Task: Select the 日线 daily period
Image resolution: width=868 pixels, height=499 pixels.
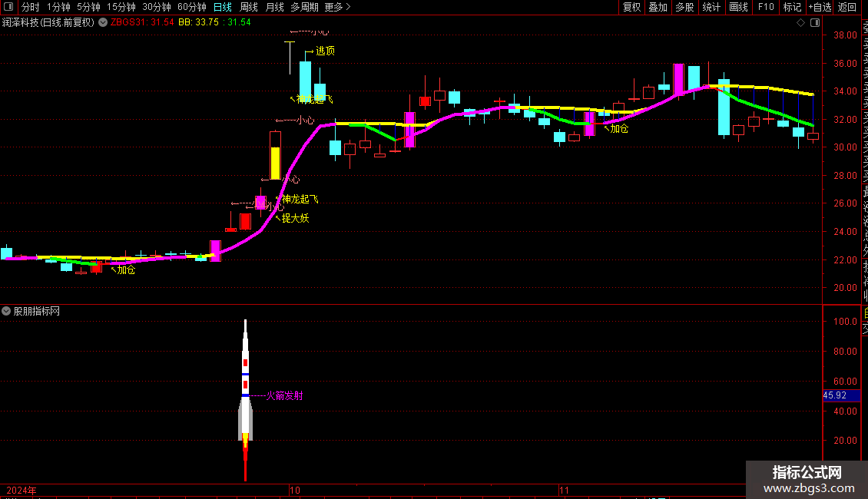Action: (223, 7)
